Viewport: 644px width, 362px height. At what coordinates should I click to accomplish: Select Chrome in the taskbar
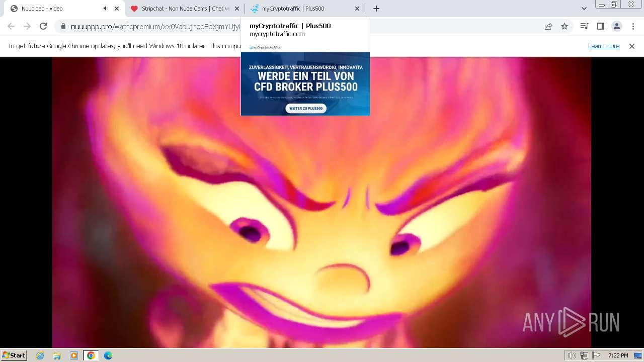[91, 355]
